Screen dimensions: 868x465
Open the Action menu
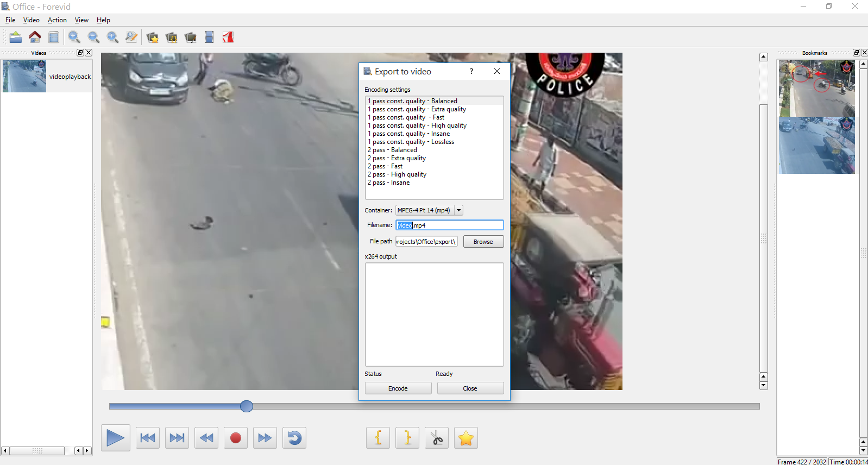(57, 20)
